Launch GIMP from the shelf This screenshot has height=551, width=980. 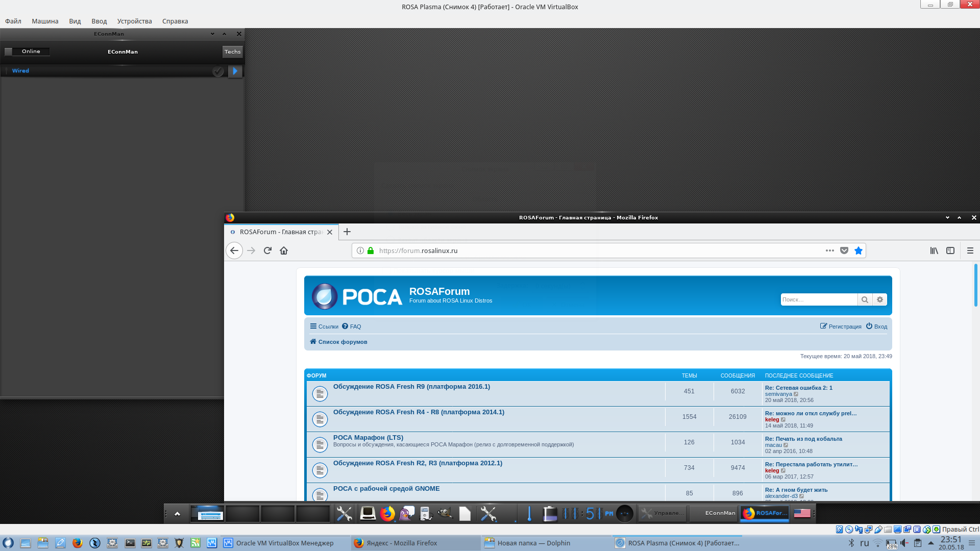pos(445,513)
